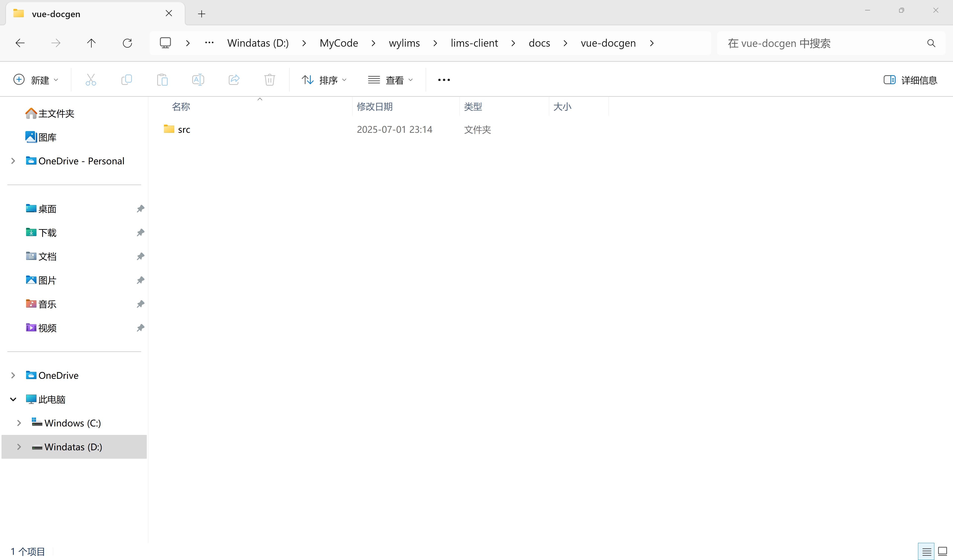Screen dimensions: 953x560
Task: Go up one folder level with the up arrow
Action: pos(91,43)
